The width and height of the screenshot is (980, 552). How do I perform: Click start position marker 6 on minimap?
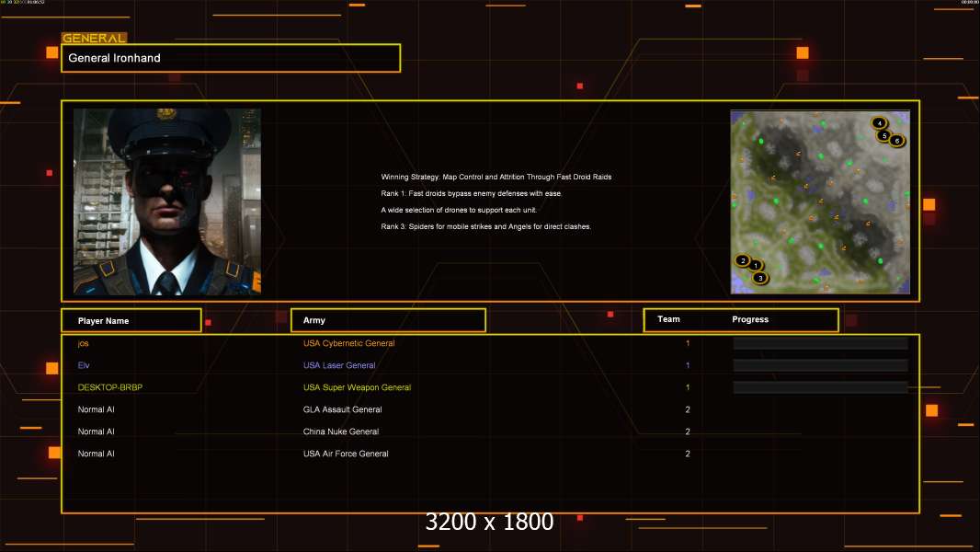pyautogui.click(x=897, y=141)
